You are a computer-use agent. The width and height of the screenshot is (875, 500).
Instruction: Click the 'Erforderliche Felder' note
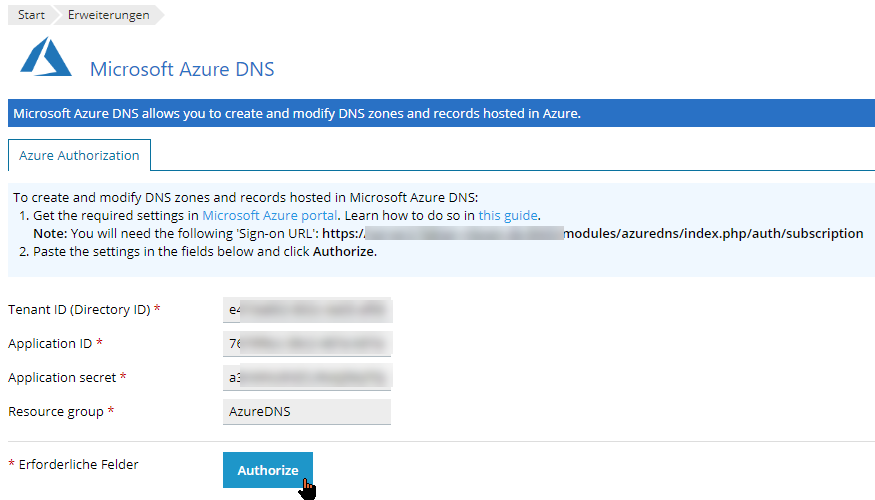pos(78,464)
